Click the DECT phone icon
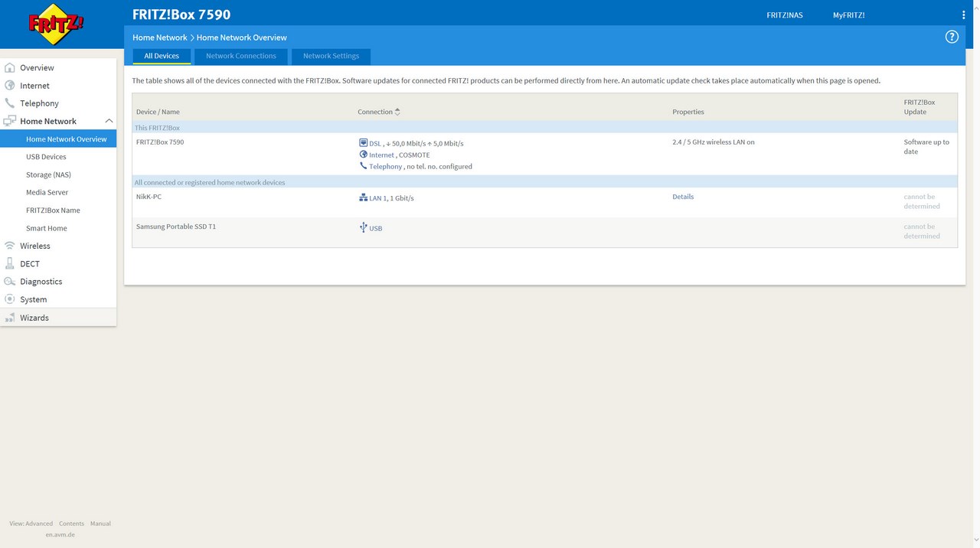The width and height of the screenshot is (980, 548). [x=10, y=263]
